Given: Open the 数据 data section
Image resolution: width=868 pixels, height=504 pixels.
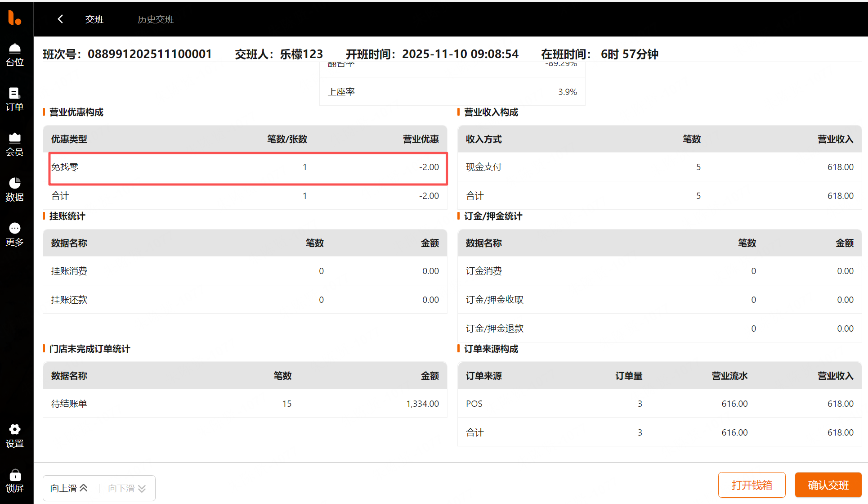Looking at the screenshot, I should coord(14,189).
